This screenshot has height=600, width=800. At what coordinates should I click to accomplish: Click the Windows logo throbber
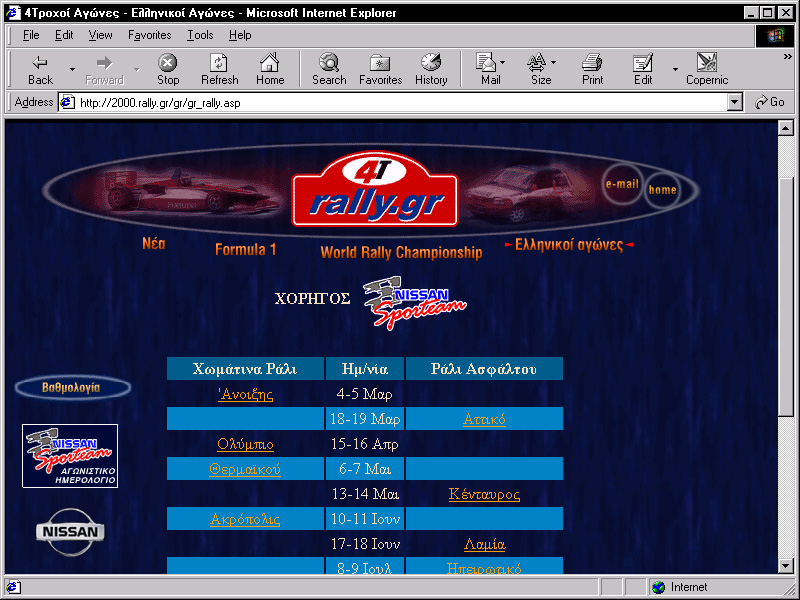[774, 35]
